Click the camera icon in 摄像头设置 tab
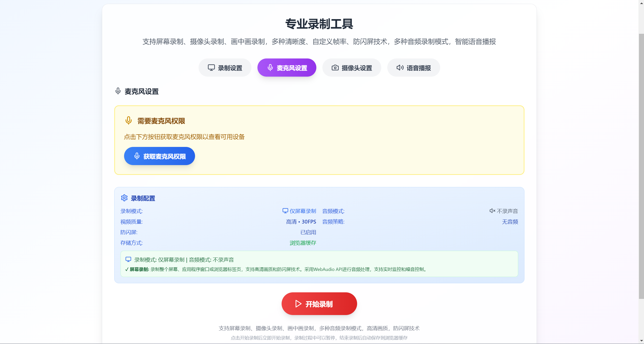Image resolution: width=644 pixels, height=344 pixels. click(x=335, y=68)
